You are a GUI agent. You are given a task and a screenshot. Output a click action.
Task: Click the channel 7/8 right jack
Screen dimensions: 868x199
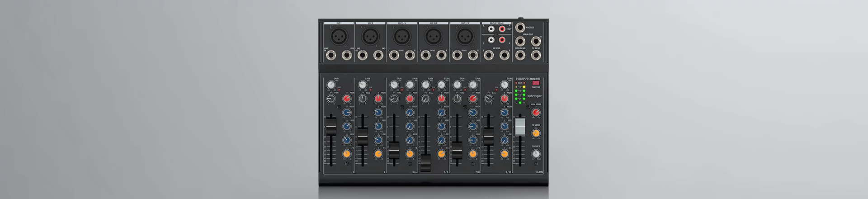[473, 56]
